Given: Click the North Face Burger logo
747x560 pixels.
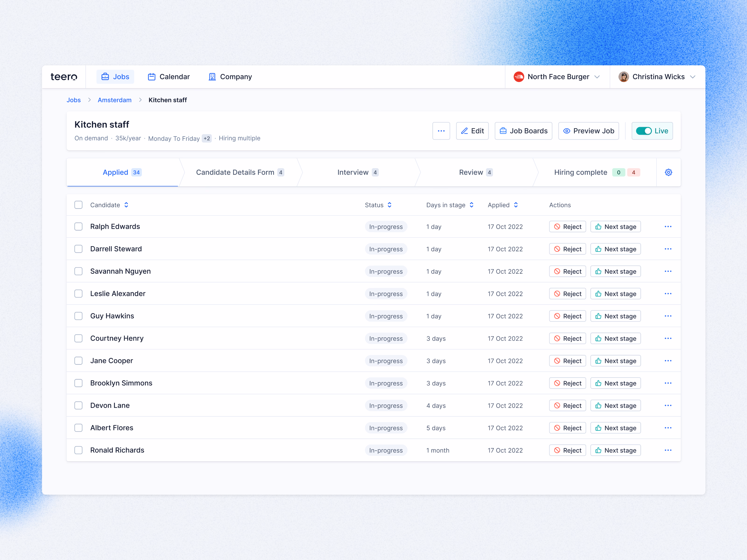Looking at the screenshot, I should 519,77.
